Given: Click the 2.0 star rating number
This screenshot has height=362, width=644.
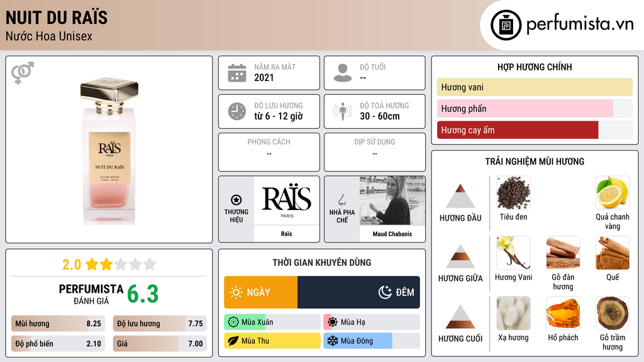Looking at the screenshot, I should (x=72, y=265).
